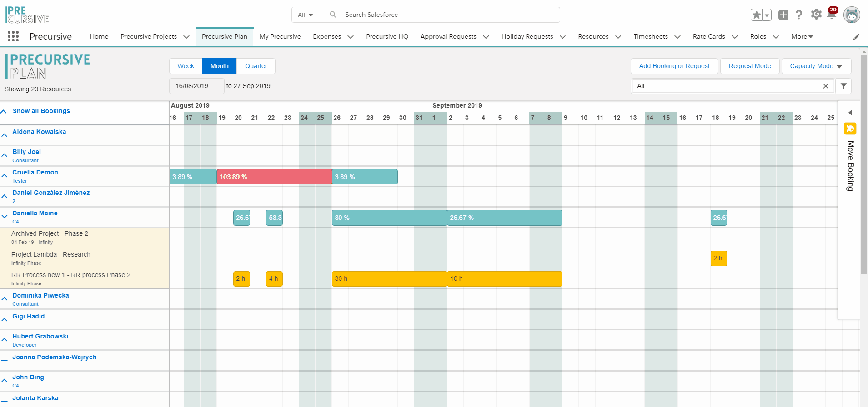Open the search scope All dropdown
Image resolution: width=868 pixels, height=407 pixels.
point(306,15)
